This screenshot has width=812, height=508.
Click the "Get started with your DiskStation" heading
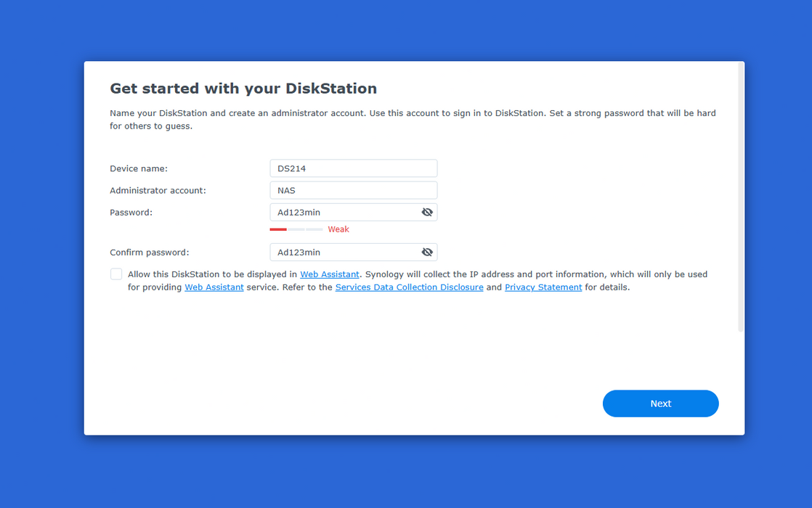(243, 89)
